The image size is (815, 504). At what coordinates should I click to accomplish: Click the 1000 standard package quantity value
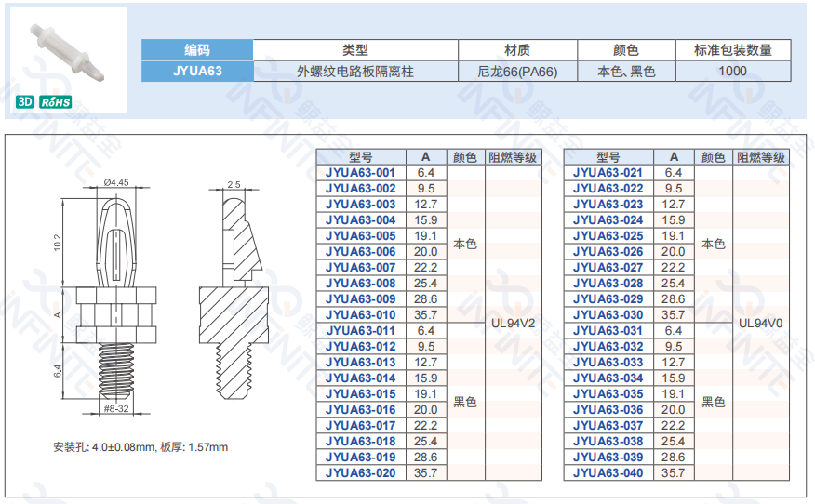(x=732, y=71)
